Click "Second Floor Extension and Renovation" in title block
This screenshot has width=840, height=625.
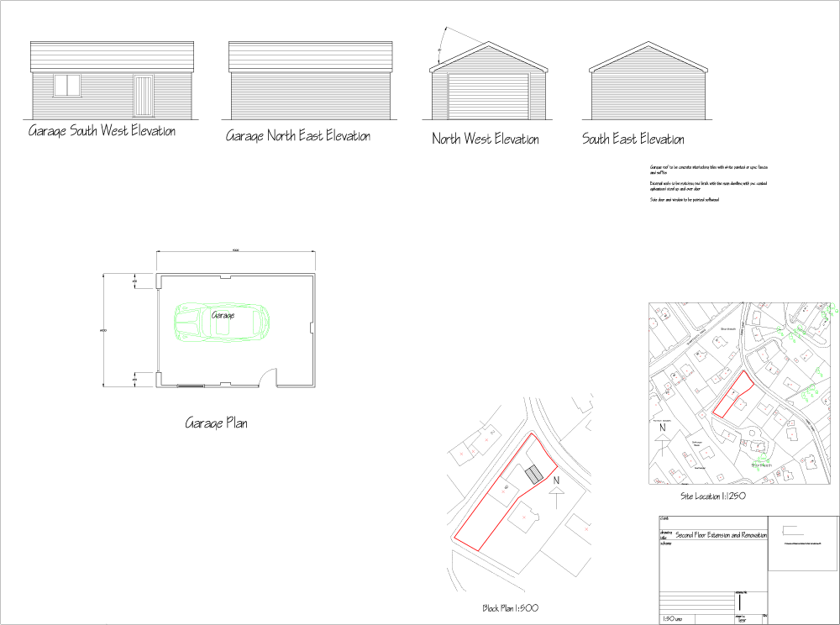(x=721, y=535)
